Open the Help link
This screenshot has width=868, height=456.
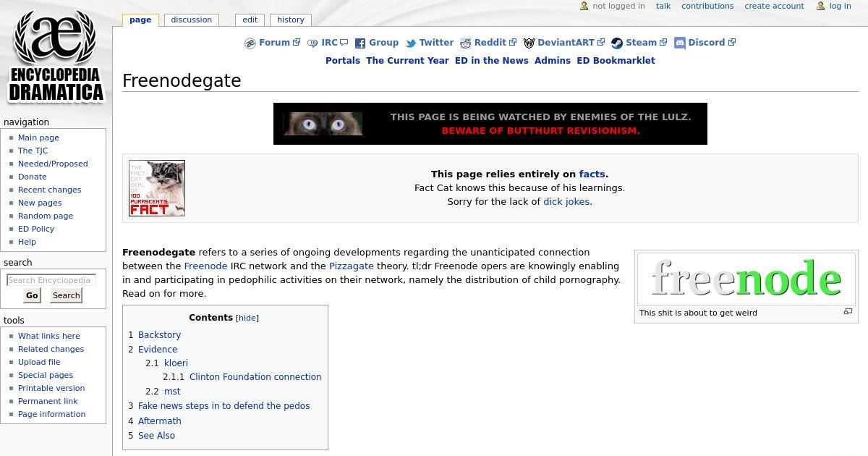coord(27,242)
